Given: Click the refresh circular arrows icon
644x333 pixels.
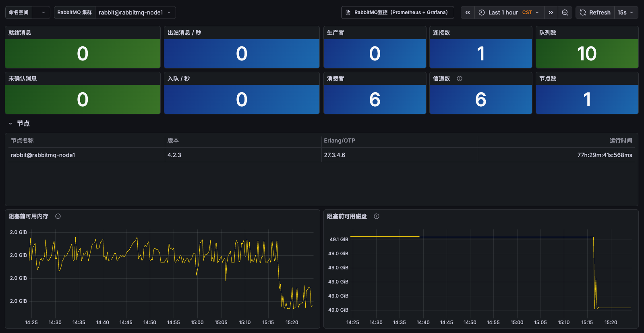Looking at the screenshot, I should [x=583, y=12].
